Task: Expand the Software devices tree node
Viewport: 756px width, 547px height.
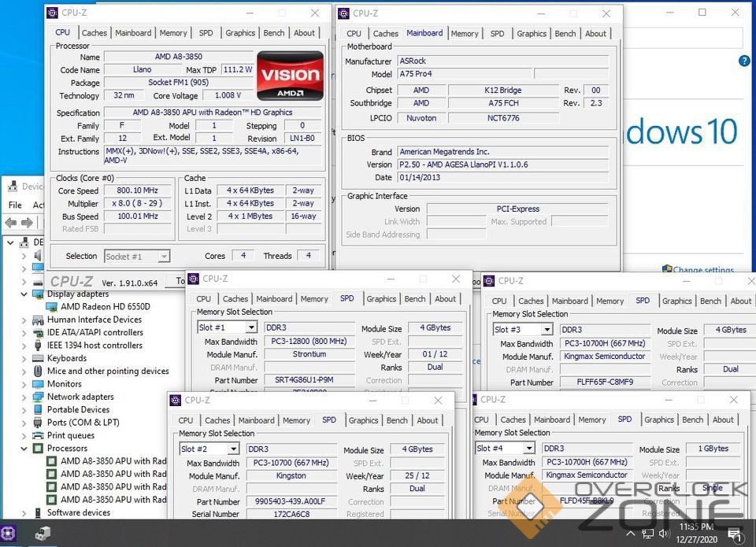Action: 24,513
